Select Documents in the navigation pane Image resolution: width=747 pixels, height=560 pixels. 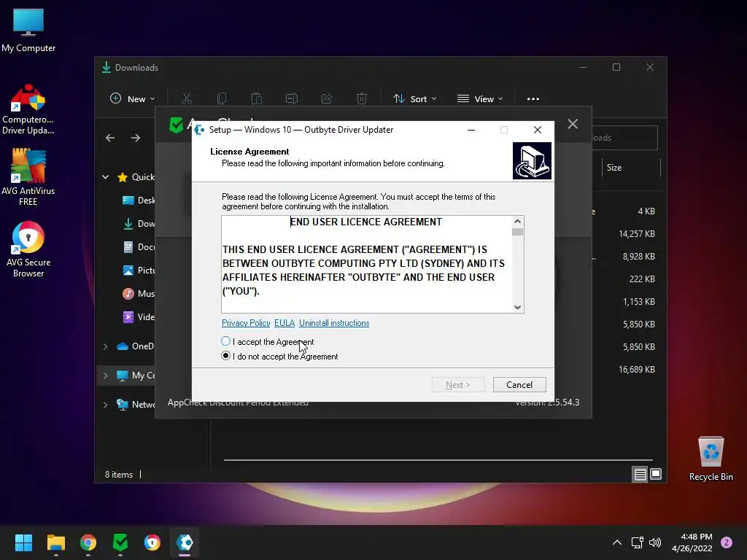click(138, 247)
